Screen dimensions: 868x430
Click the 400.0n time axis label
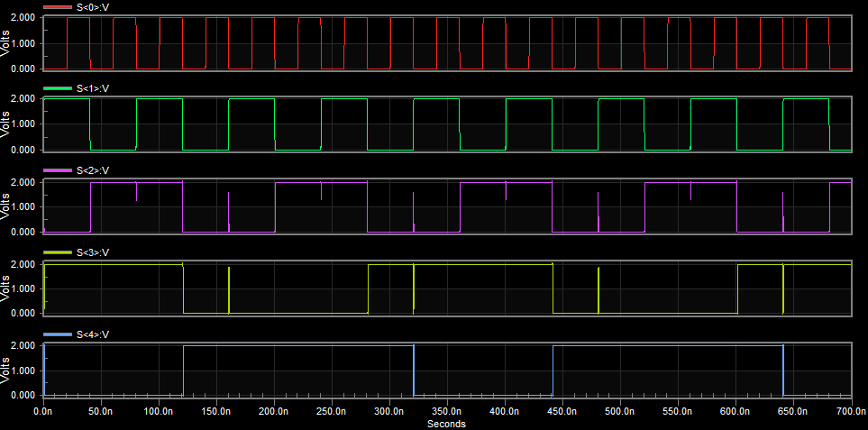pos(505,412)
